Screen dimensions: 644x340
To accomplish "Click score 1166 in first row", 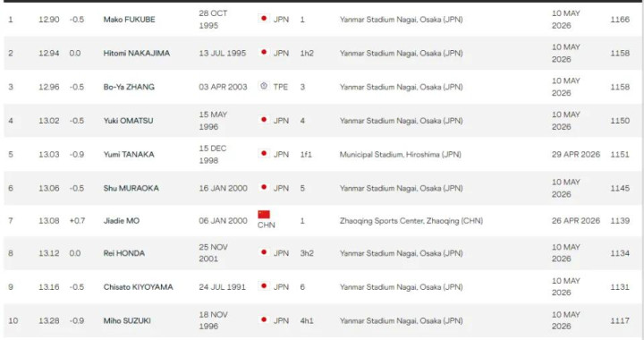I will pos(620,20).
